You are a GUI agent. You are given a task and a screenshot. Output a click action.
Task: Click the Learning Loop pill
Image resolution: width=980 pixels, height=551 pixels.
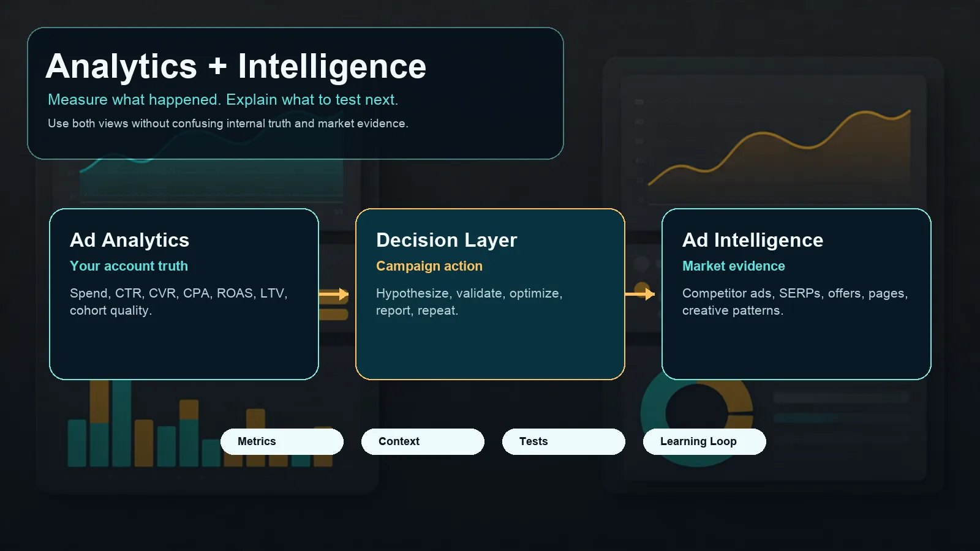pos(704,441)
